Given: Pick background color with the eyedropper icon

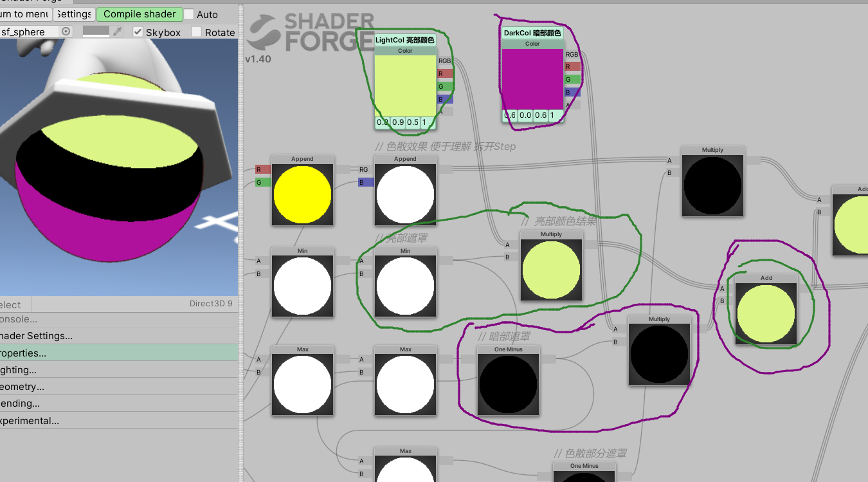Looking at the screenshot, I should click(x=117, y=31).
